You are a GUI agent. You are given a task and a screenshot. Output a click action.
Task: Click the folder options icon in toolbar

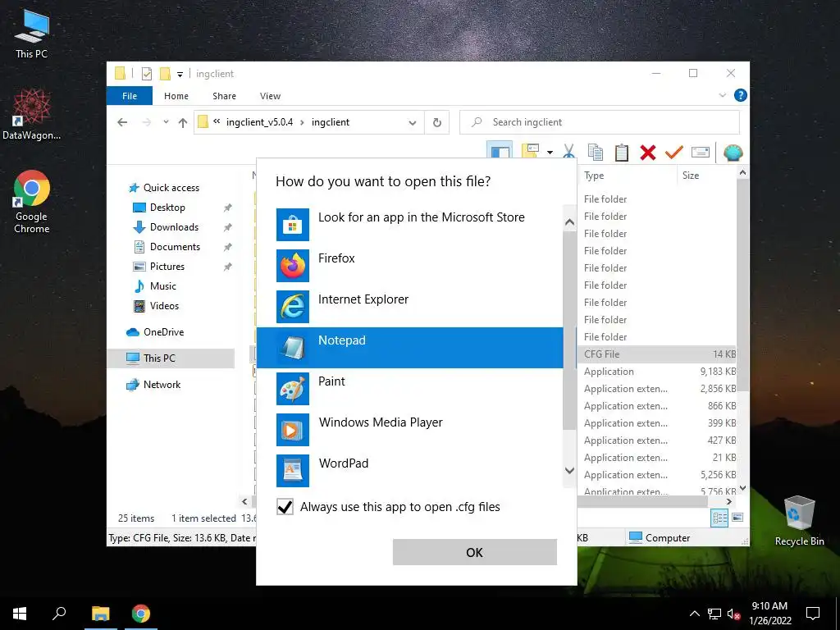[531, 152]
